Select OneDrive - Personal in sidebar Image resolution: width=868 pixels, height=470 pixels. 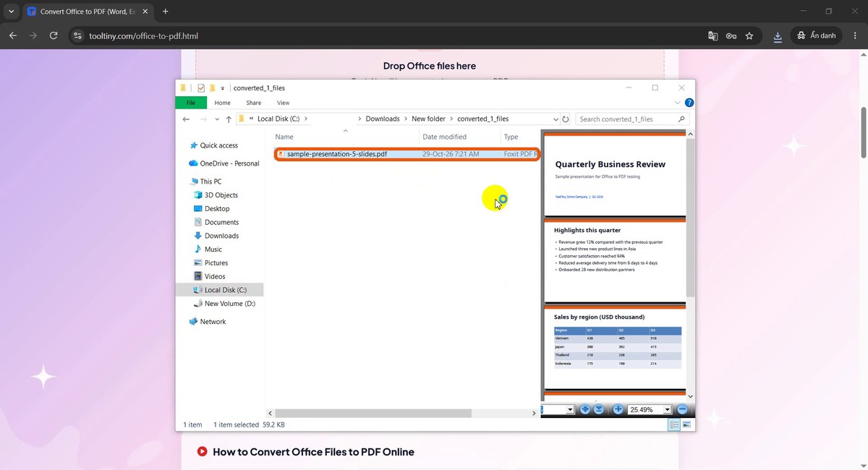[x=224, y=163]
